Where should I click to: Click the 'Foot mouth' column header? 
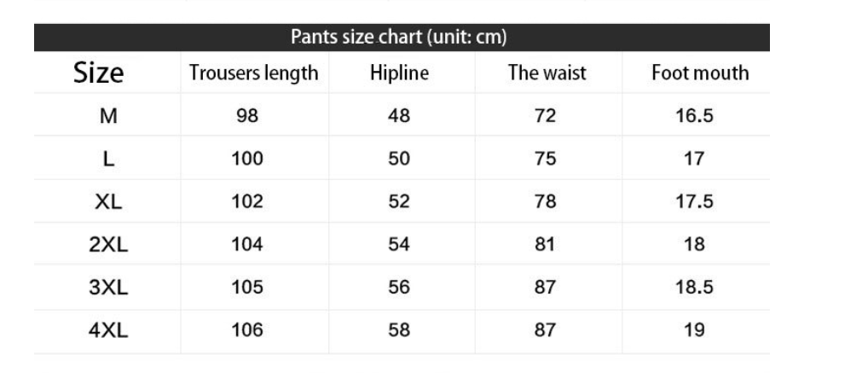[699, 73]
